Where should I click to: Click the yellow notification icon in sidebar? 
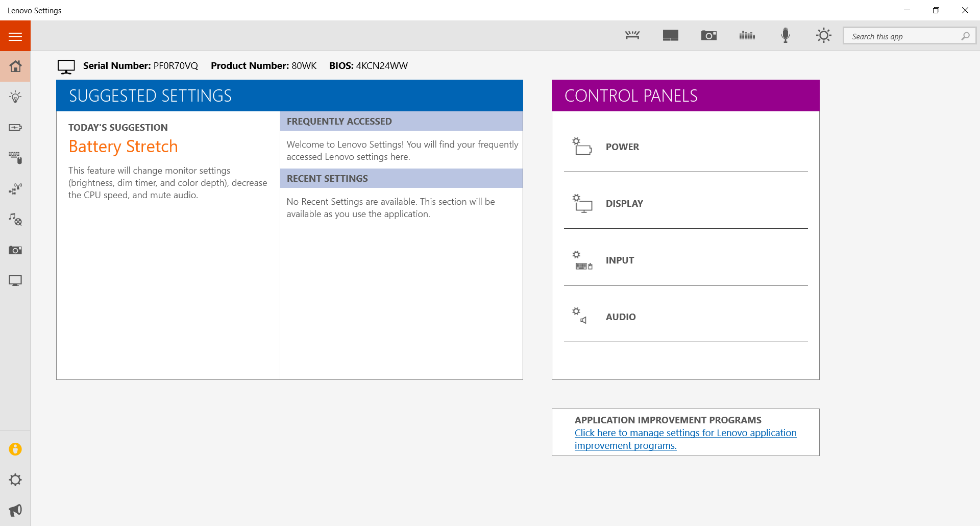(x=15, y=449)
